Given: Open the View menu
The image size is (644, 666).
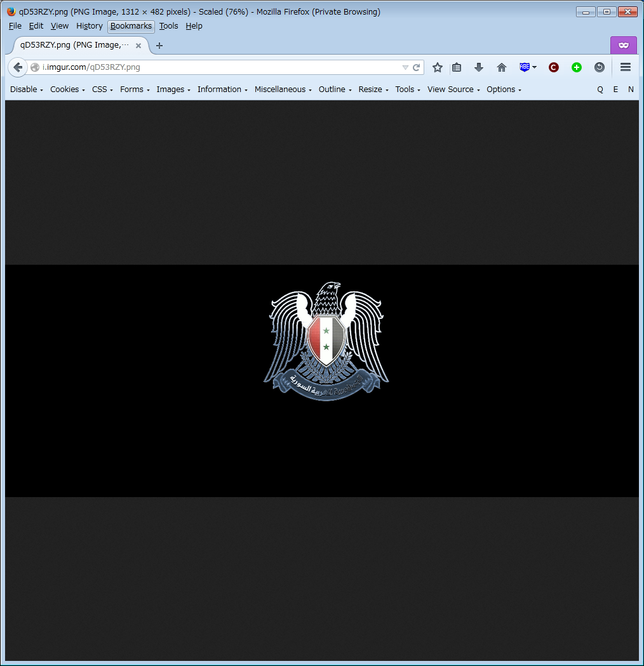Looking at the screenshot, I should click(60, 26).
